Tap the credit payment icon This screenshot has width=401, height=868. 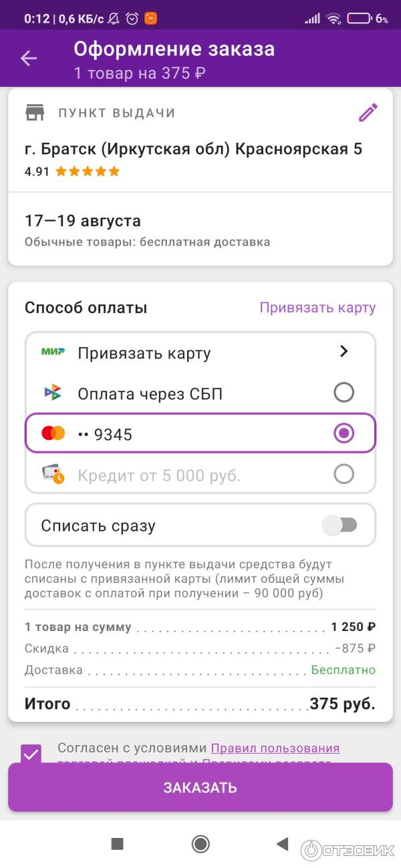pyautogui.click(x=53, y=475)
